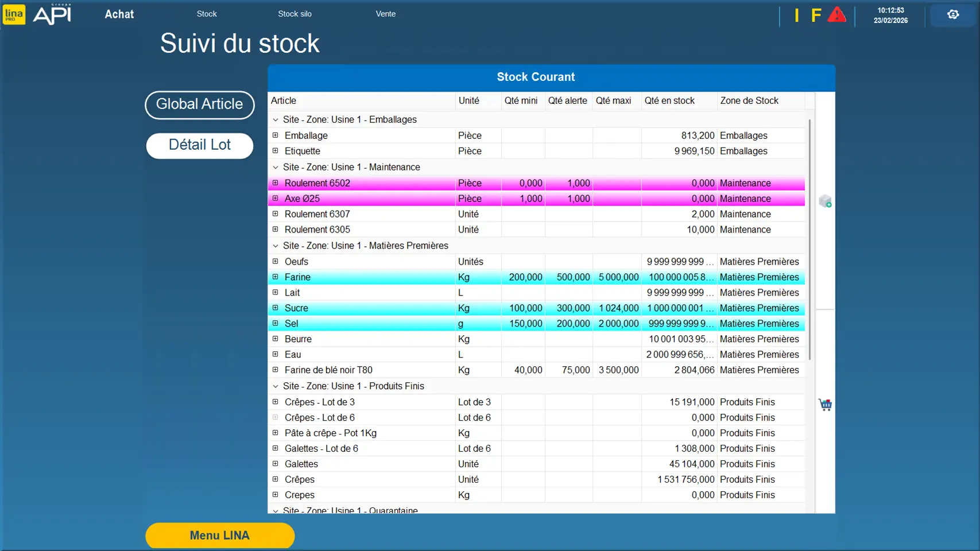This screenshot has height=551, width=980.
Task: Click the yellow F status indicator
Action: coord(816,15)
